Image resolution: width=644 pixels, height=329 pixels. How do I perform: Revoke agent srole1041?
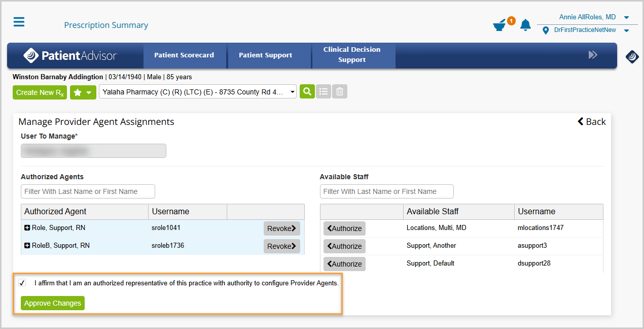282,228
